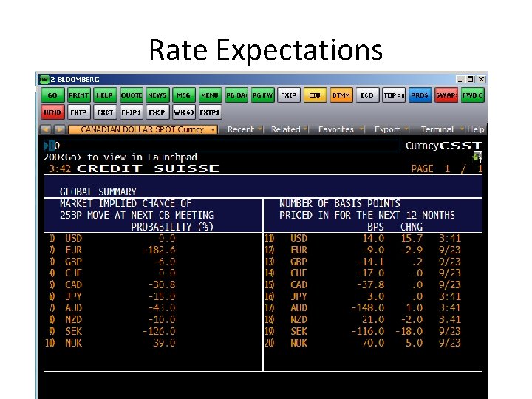The height and width of the screenshot is (399, 532).
Task: Select row 13) GBP basis points
Action: tap(363, 262)
